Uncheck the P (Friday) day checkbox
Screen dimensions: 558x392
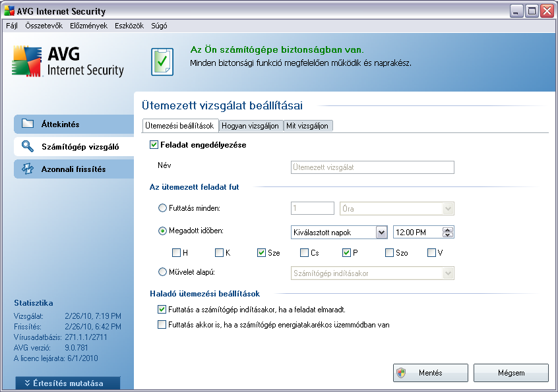pyautogui.click(x=347, y=253)
